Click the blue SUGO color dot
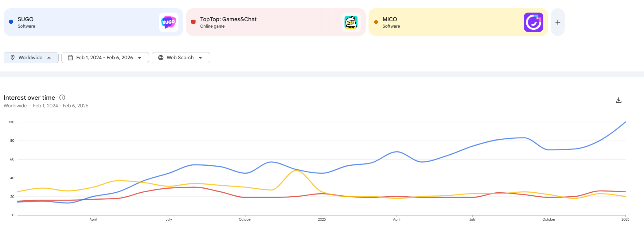Screen dimensions: 644x231 [11, 22]
